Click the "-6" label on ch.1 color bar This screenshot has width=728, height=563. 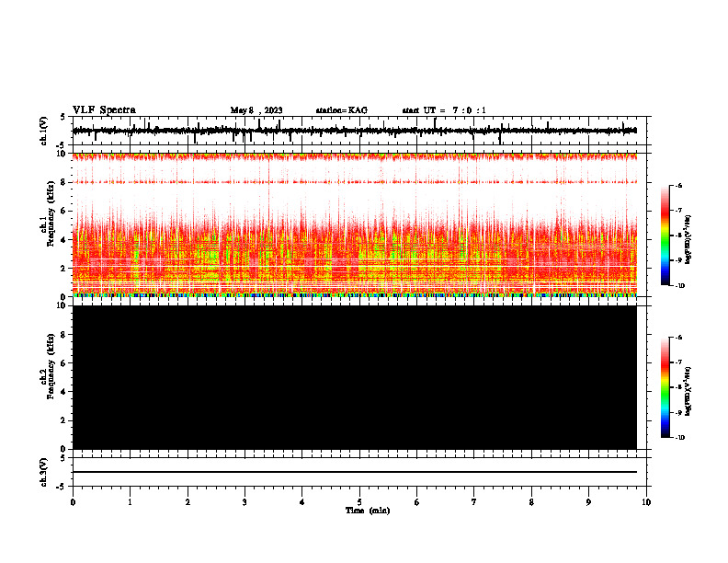[x=678, y=186]
